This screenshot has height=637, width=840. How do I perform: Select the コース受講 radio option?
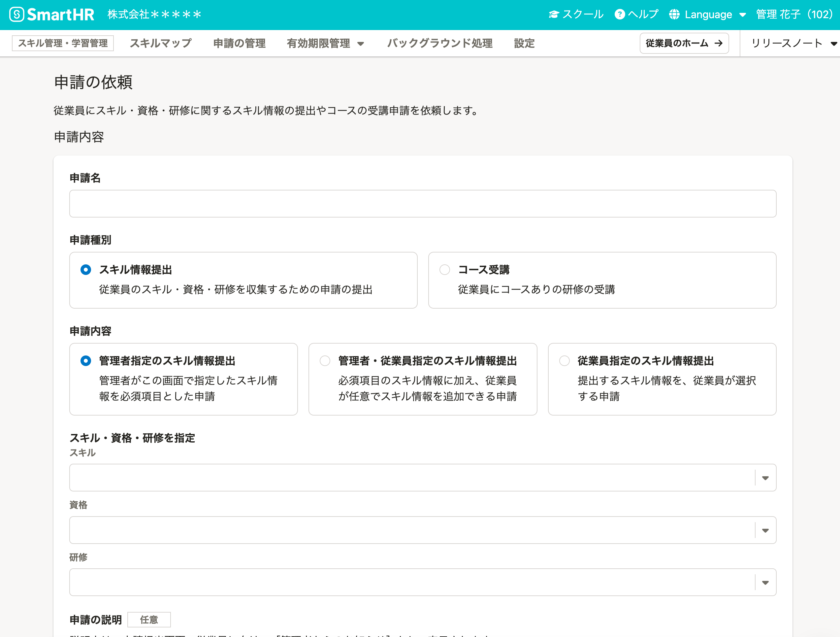pyautogui.click(x=444, y=270)
